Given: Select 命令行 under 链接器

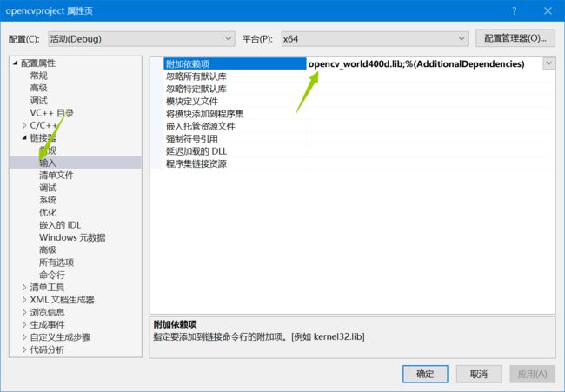Looking at the screenshot, I should pos(52,275).
